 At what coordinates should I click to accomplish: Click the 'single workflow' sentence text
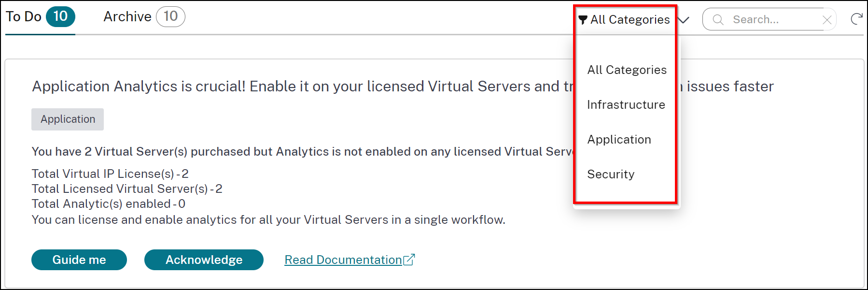(268, 220)
